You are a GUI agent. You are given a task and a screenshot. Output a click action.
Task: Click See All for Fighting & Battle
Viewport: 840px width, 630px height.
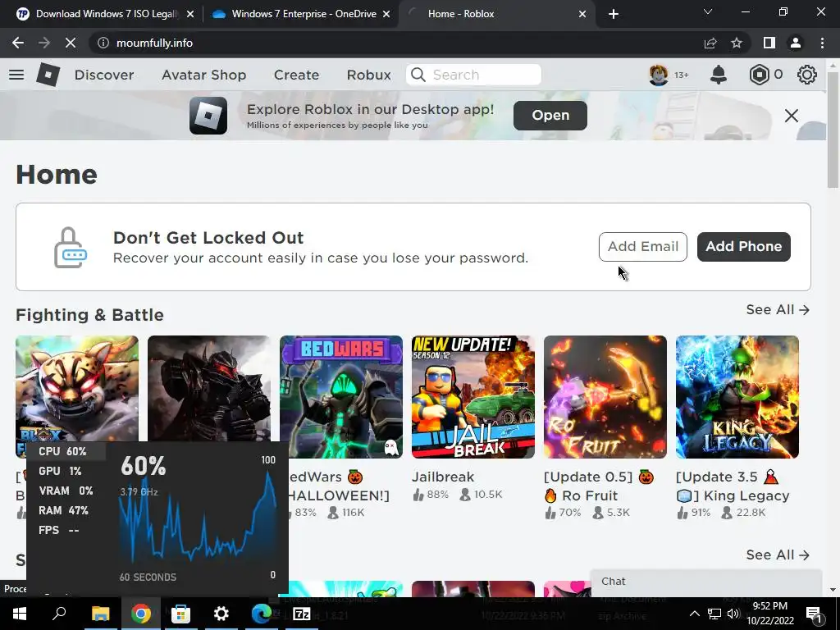coord(778,309)
